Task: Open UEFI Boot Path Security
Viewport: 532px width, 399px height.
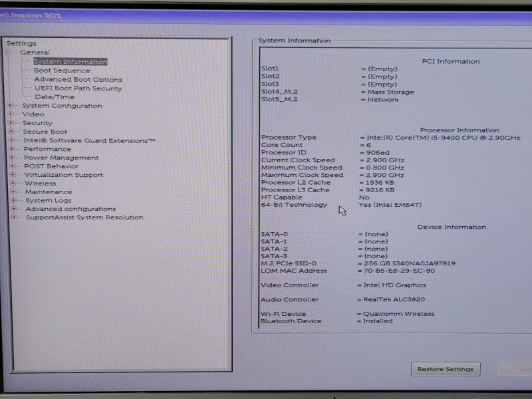Action: tap(78, 88)
